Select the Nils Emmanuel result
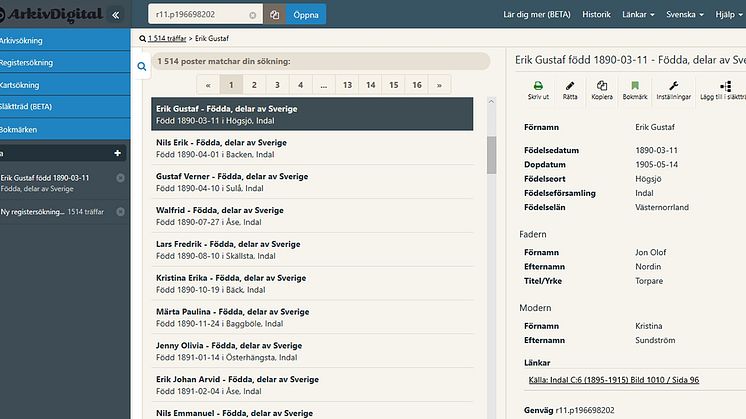 312,411
